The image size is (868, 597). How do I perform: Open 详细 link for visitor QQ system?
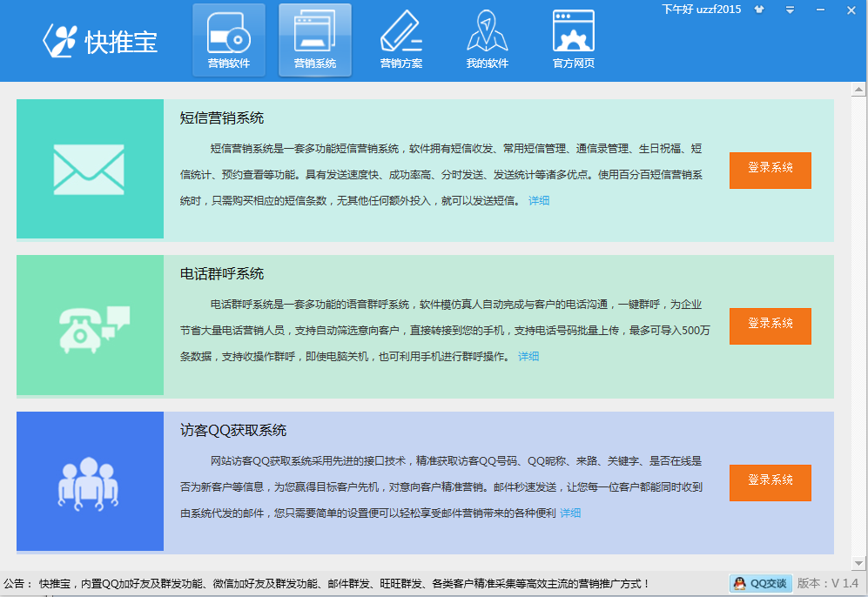click(570, 513)
